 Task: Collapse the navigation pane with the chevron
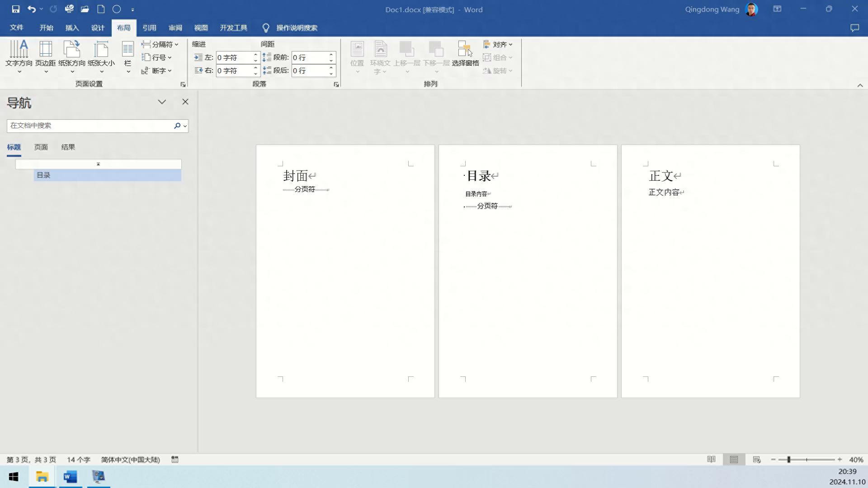point(162,102)
